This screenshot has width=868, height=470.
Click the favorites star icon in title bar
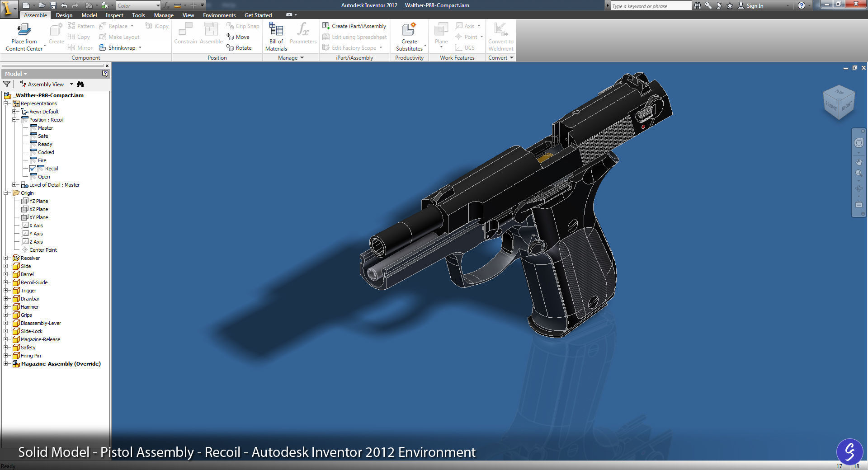point(730,5)
